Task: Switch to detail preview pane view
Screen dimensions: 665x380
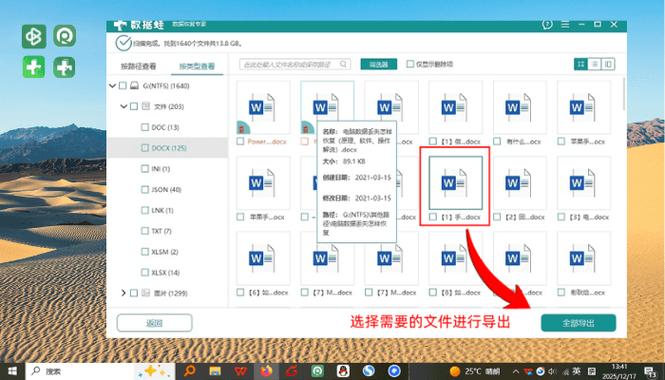Action: coord(608,64)
